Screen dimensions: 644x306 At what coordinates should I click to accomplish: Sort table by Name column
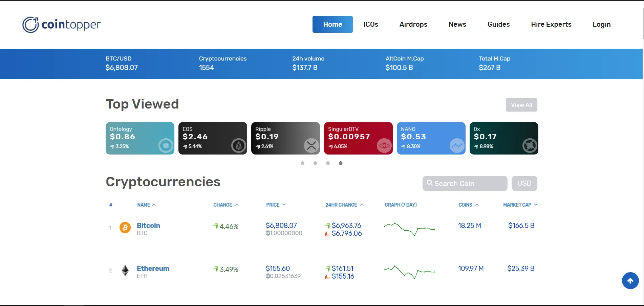click(146, 205)
